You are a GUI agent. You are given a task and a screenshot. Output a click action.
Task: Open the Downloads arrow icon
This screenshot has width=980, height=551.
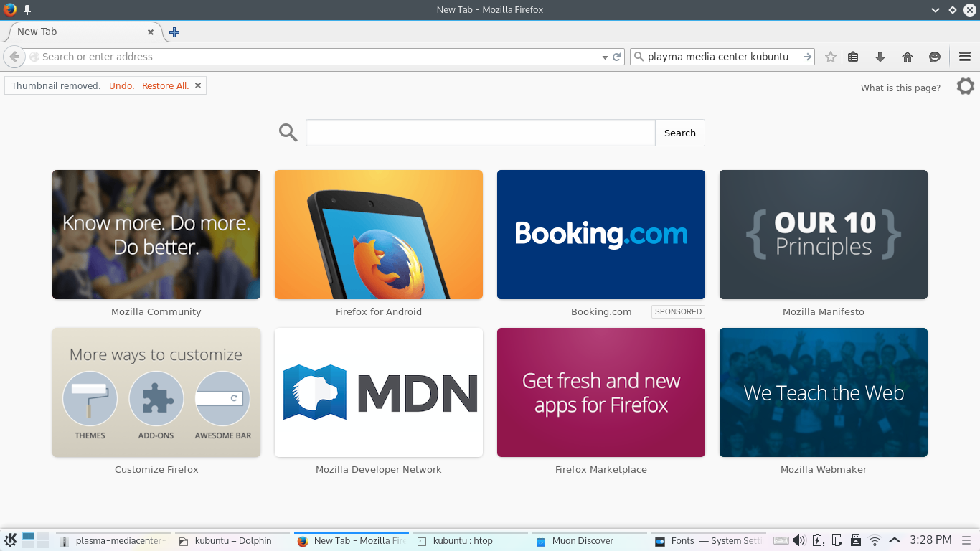pyautogui.click(x=880, y=57)
